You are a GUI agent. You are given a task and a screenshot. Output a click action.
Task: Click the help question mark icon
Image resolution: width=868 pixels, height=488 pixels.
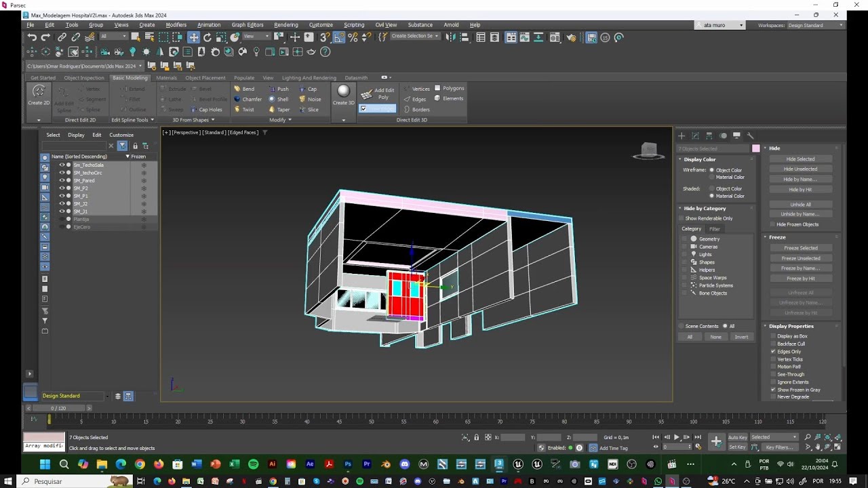[325, 52]
